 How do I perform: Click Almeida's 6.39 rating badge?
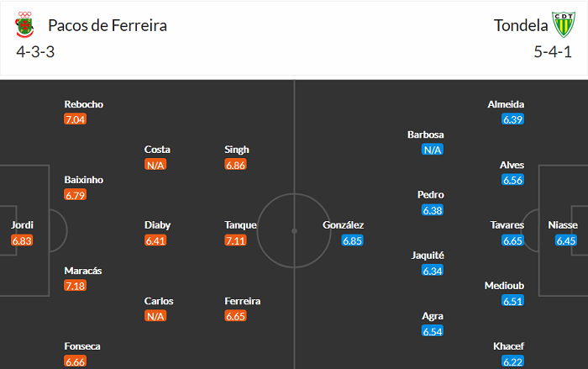(512, 119)
